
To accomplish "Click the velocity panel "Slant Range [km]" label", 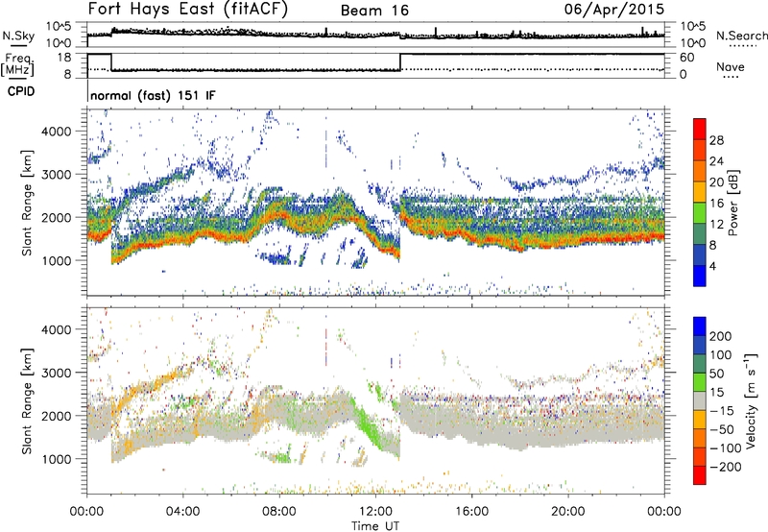I will (x=27, y=400).
